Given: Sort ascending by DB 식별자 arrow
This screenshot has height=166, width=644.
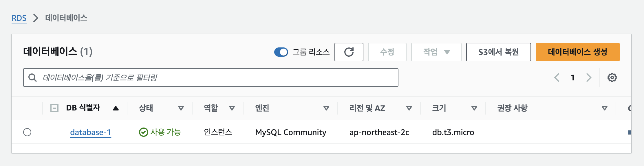Looking at the screenshot, I should point(116,108).
